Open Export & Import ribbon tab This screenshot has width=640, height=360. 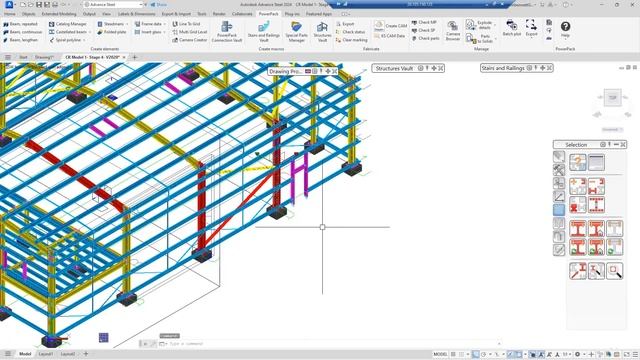tap(176, 14)
